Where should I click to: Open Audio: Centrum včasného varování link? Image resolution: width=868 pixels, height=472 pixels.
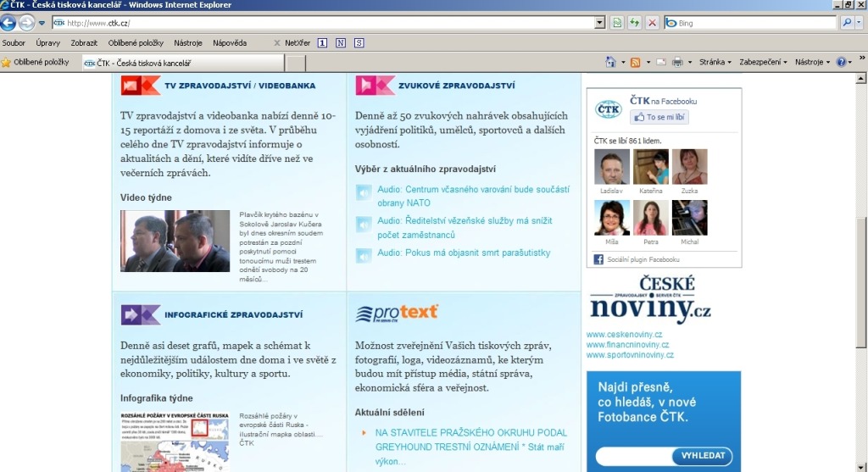(473, 196)
